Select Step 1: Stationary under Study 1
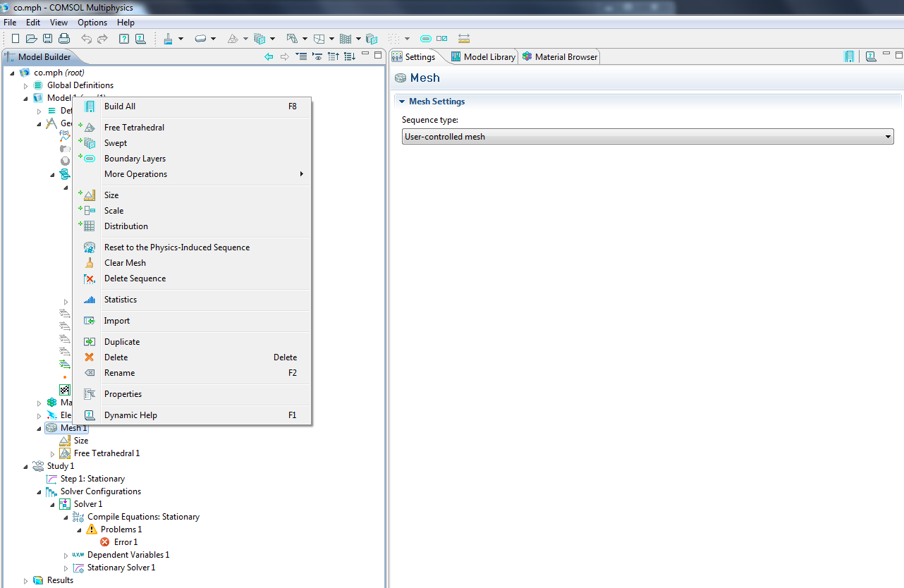This screenshot has height=588, width=904. (92, 479)
